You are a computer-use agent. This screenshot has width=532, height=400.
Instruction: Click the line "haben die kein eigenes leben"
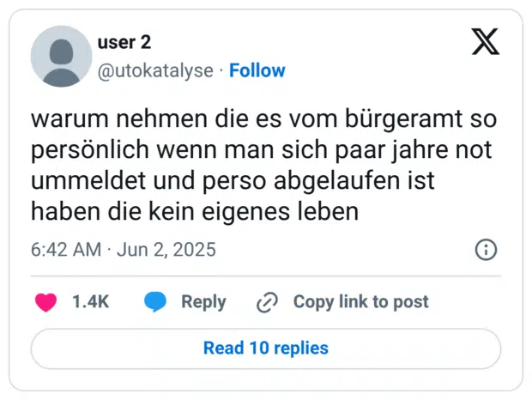click(194, 210)
